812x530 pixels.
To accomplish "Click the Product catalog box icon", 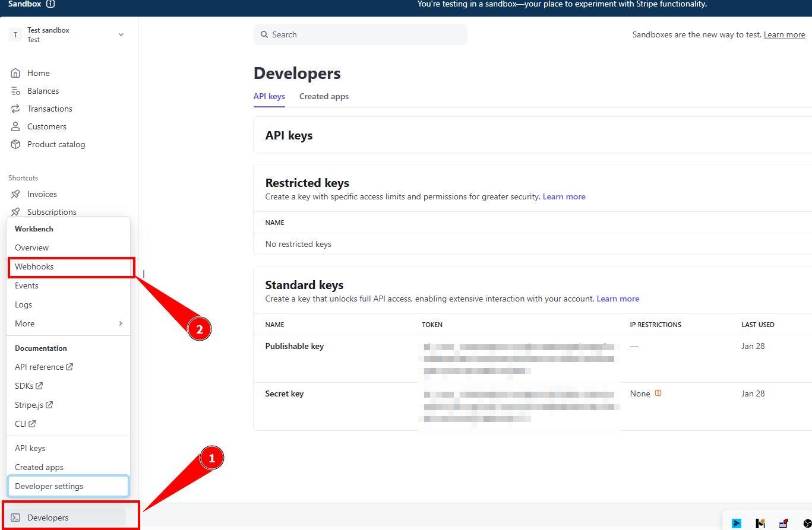I will [x=15, y=144].
